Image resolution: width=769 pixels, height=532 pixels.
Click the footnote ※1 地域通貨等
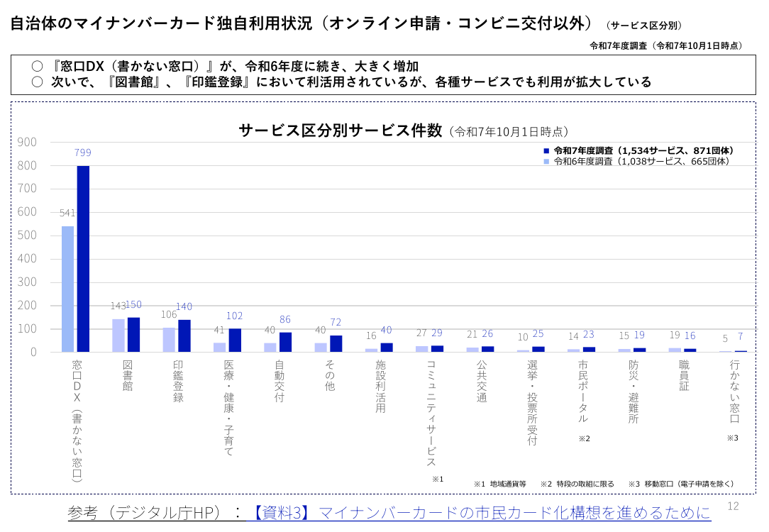[499, 484]
